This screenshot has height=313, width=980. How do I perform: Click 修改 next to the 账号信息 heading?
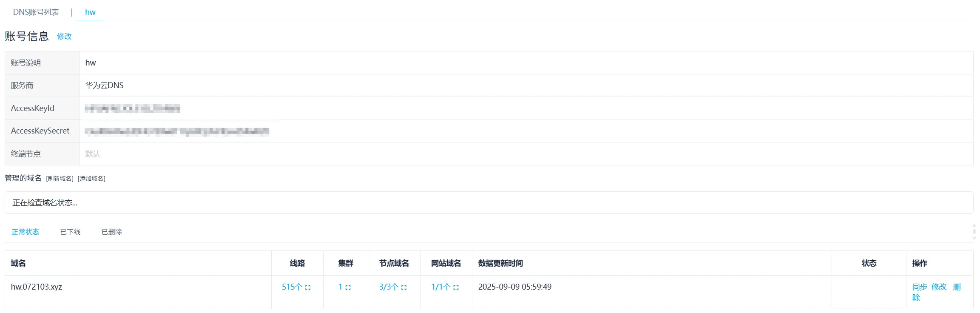coord(64,37)
